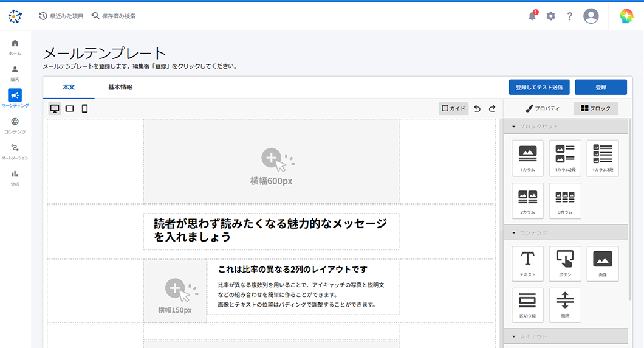The image size is (644, 348).
Task: Toggle the ガイド guide checkbox
Action: click(x=453, y=108)
